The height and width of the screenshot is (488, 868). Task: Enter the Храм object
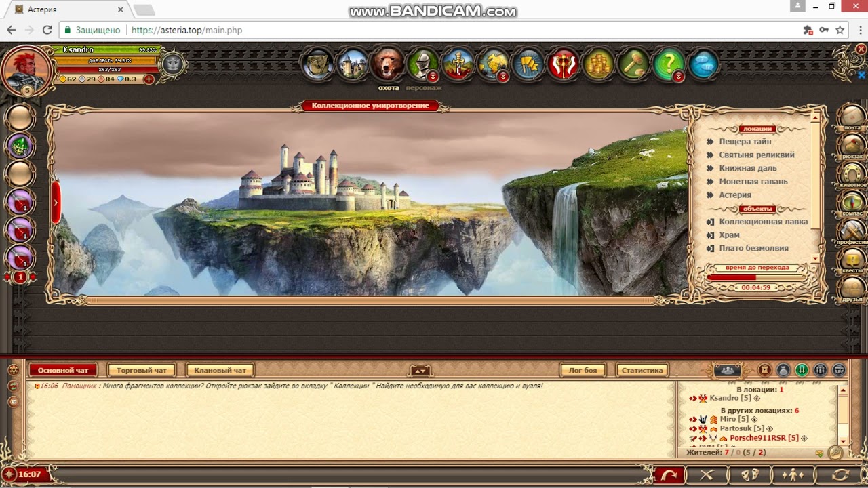(x=729, y=235)
